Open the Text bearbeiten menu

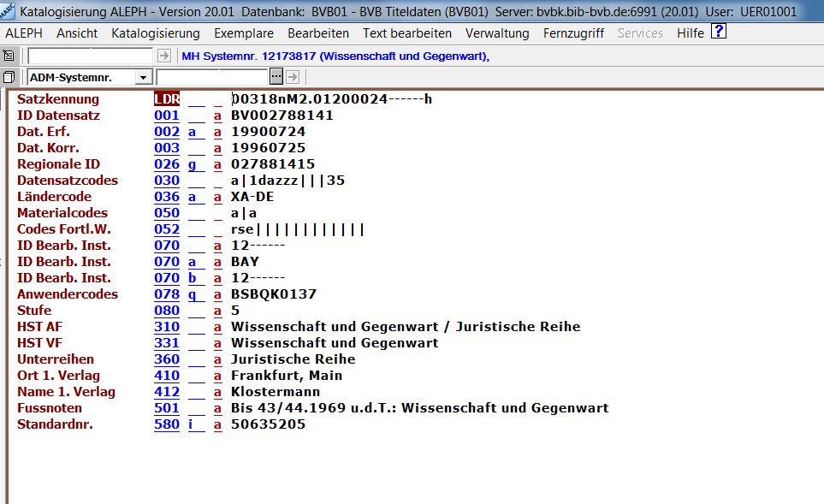click(407, 33)
